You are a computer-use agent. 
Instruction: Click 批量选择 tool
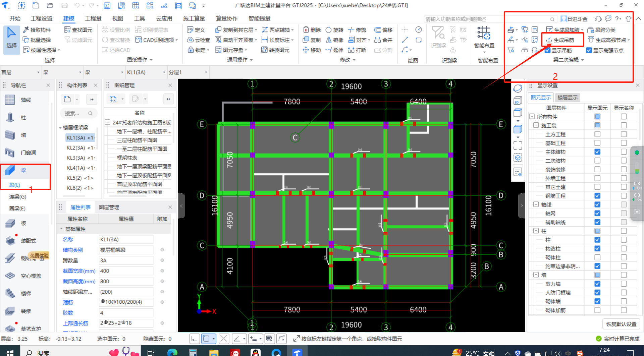pos(37,40)
